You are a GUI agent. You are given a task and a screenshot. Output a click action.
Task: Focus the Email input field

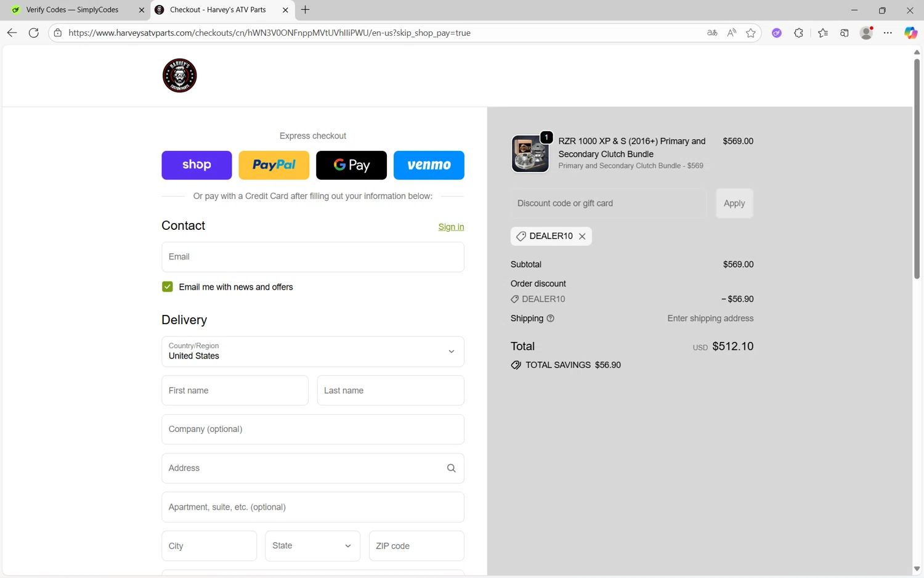(313, 257)
